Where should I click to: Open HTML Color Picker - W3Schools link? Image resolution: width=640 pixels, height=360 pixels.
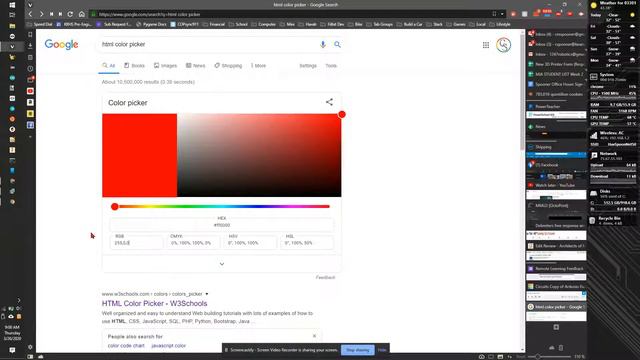coord(154,303)
